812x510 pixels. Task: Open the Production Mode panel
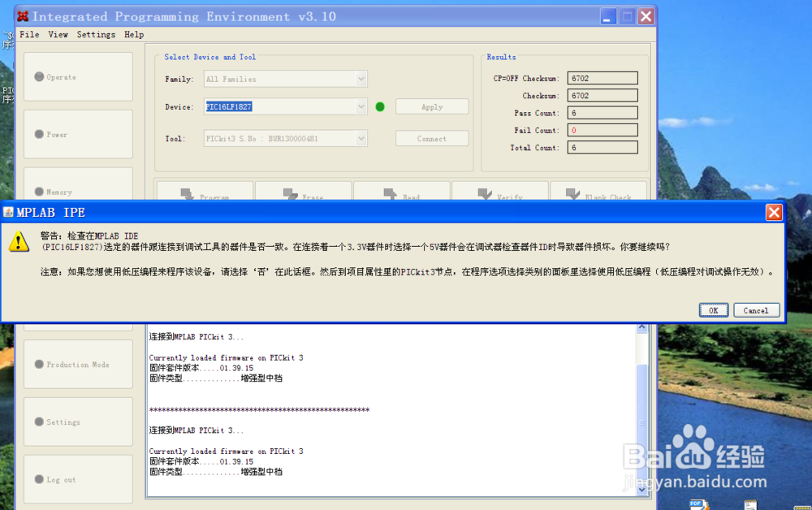coord(78,364)
